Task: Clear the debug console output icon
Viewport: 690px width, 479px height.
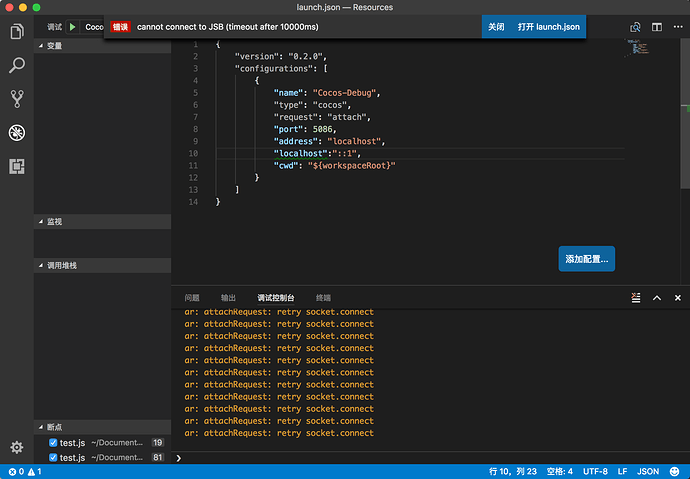Action: [635, 298]
